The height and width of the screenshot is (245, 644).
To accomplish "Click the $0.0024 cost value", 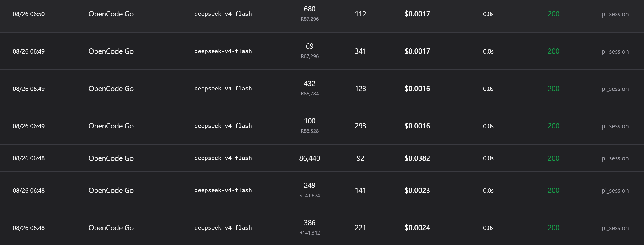I will point(417,227).
